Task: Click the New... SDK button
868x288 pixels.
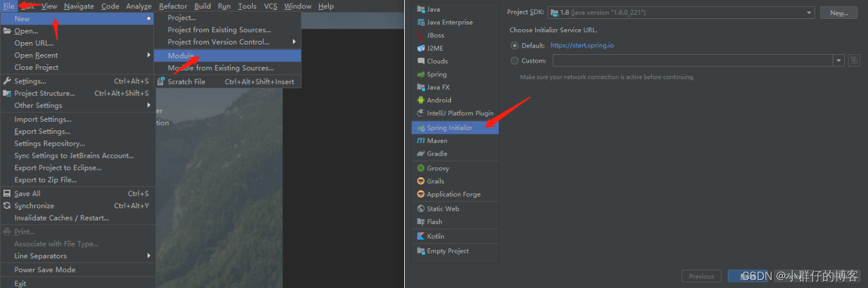Action: (839, 13)
